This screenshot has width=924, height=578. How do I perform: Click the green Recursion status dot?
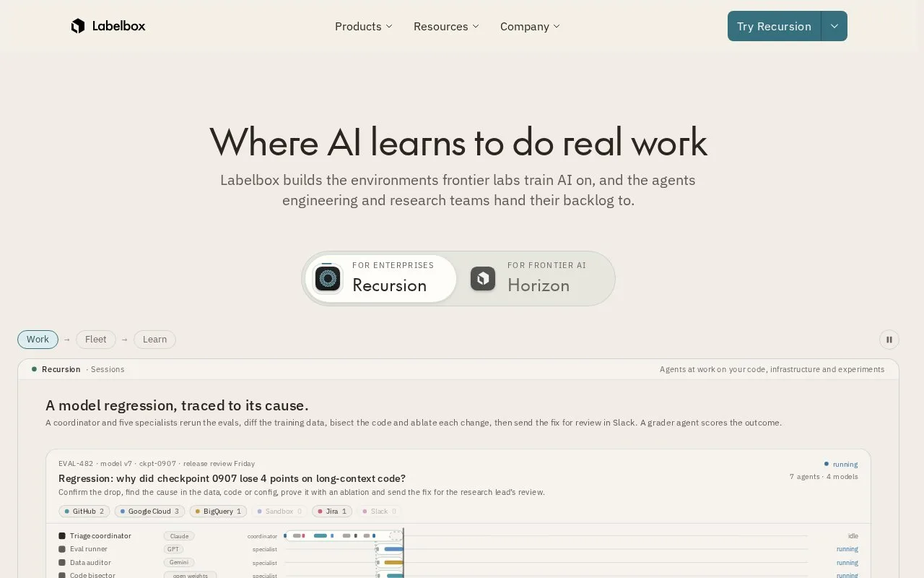(x=34, y=369)
